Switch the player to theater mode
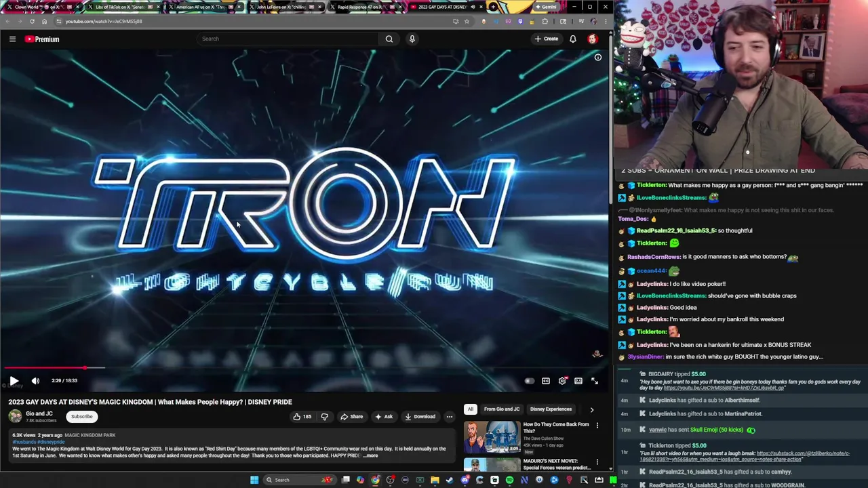868x488 pixels. (x=578, y=381)
